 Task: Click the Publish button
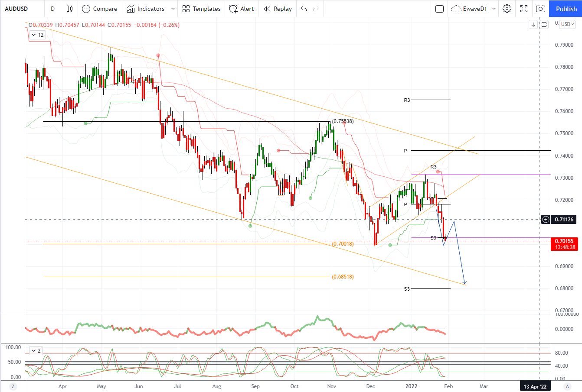[566, 9]
